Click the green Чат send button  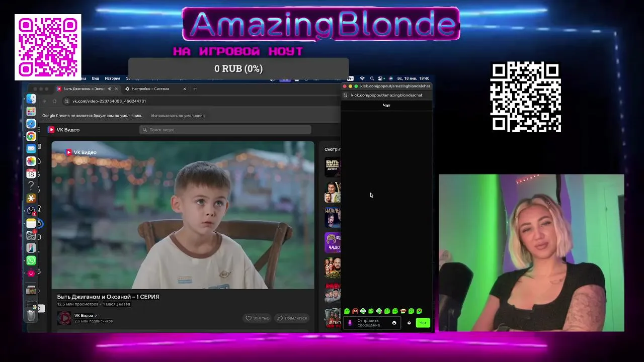click(x=423, y=323)
